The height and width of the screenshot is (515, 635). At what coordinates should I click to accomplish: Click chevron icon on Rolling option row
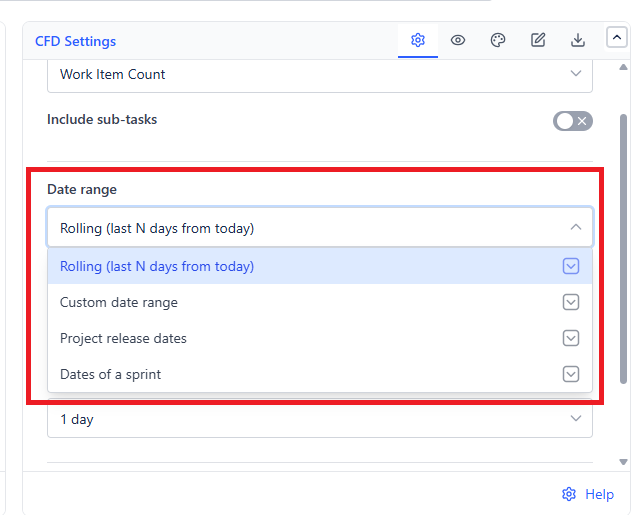(571, 266)
